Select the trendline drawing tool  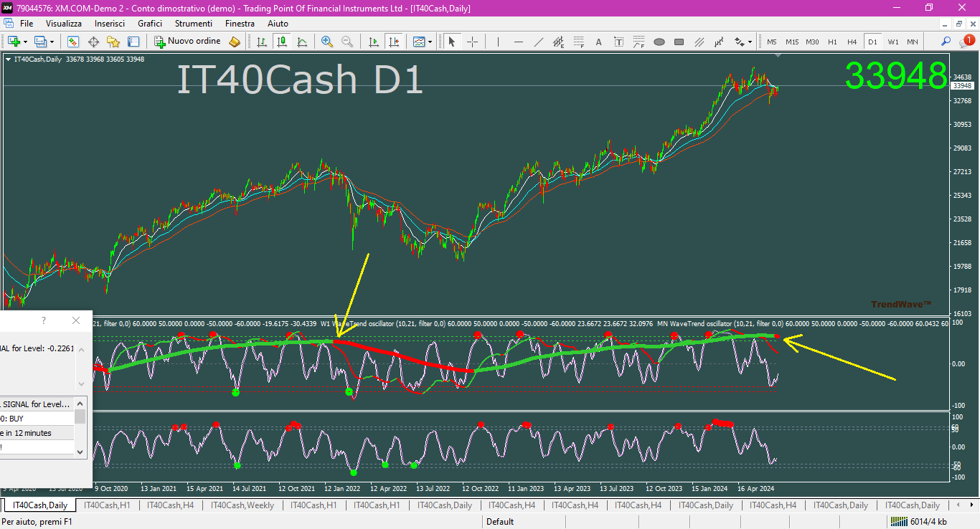tap(538, 42)
